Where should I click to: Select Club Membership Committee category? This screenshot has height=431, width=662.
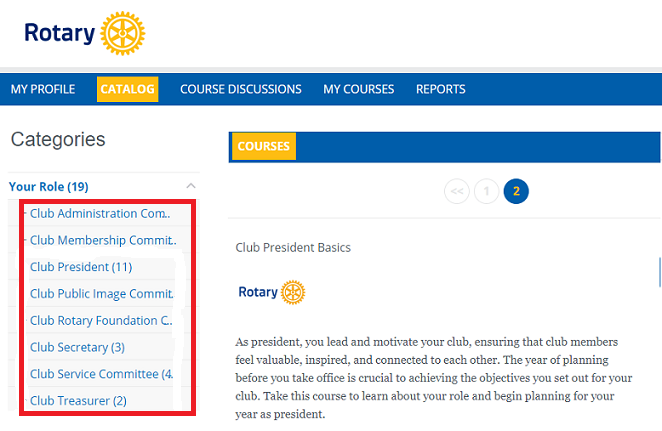[x=102, y=240]
